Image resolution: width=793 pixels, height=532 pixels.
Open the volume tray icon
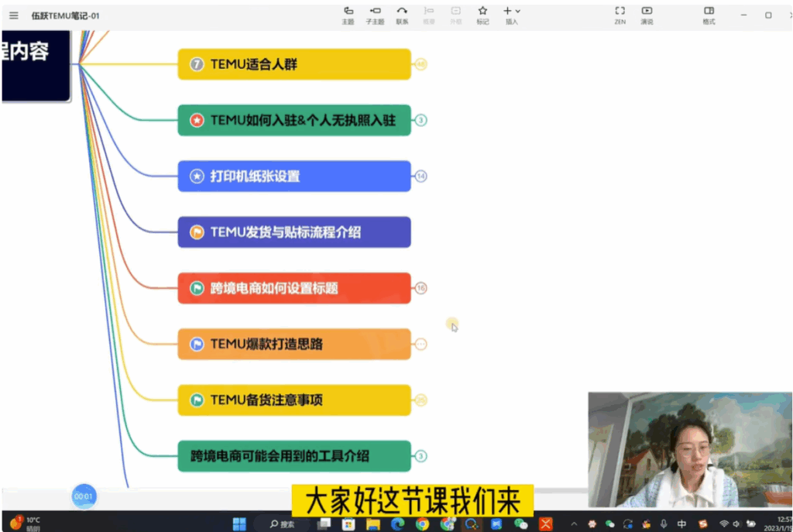[x=737, y=524]
